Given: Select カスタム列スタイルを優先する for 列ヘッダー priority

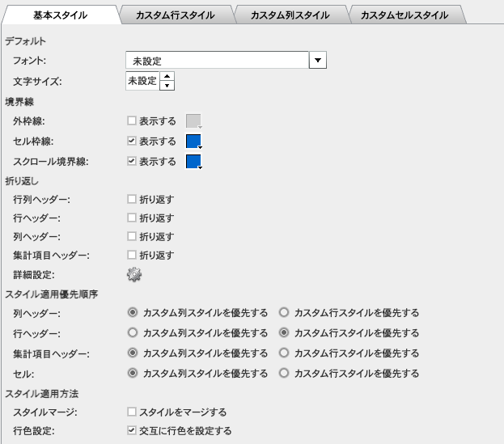Looking at the screenshot, I should (x=133, y=312).
